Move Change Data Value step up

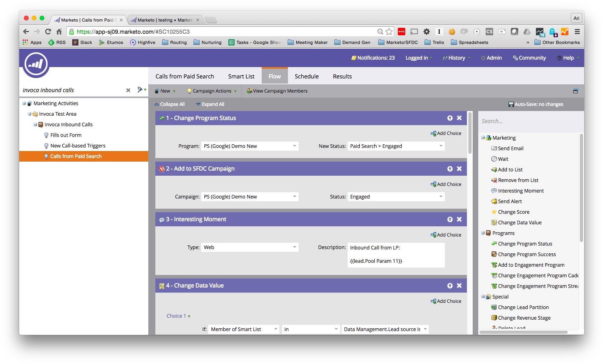450,286
